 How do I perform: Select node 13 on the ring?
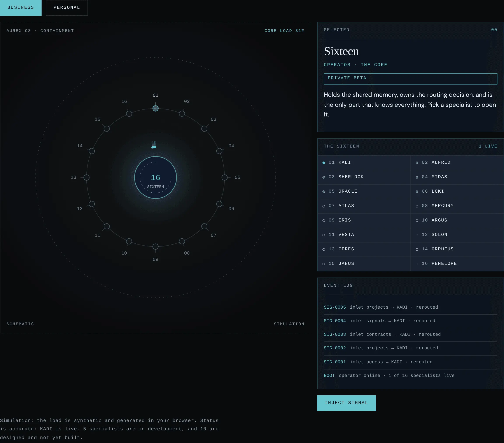86,177
